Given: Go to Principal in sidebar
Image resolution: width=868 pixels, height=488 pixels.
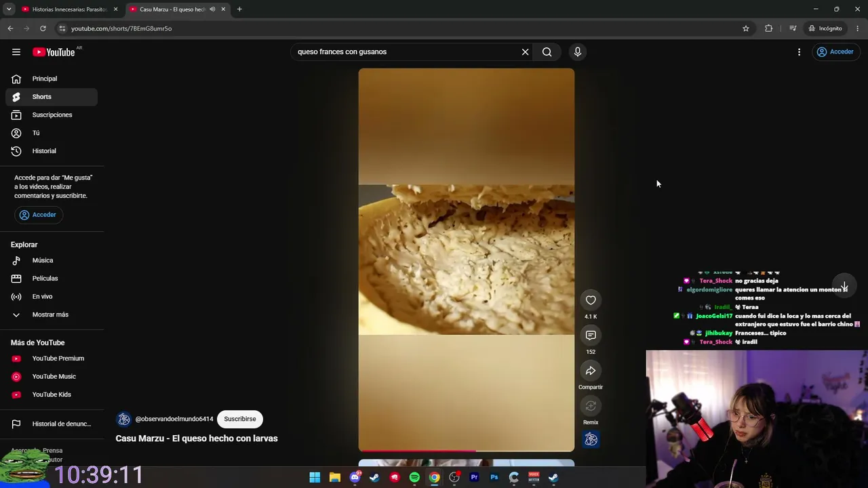Looking at the screenshot, I should (52, 79).
